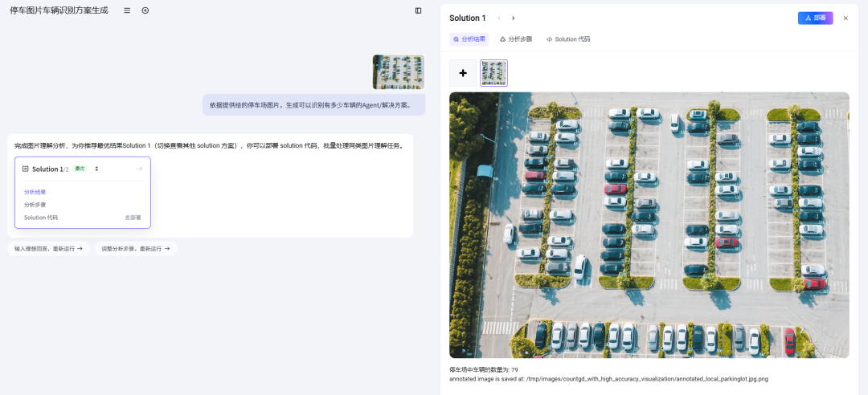The image size is (868, 395).
Task: Open the hamburger menu beside the title
Action: click(127, 10)
